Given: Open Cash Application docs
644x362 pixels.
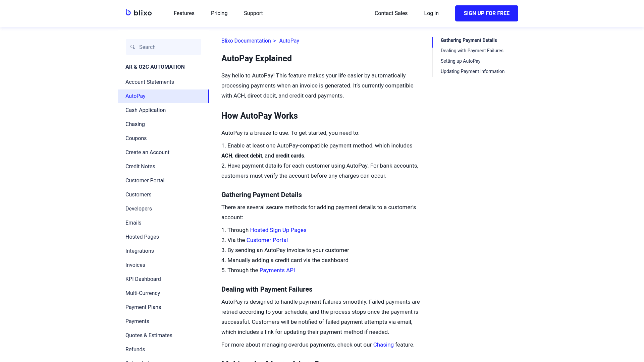Looking at the screenshot, I should pyautogui.click(x=146, y=110).
